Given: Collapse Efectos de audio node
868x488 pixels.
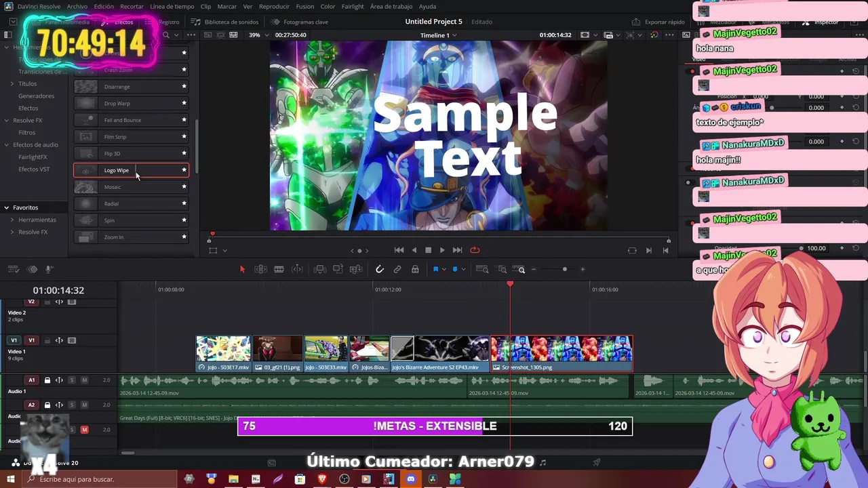Looking at the screenshot, I should [x=6, y=144].
